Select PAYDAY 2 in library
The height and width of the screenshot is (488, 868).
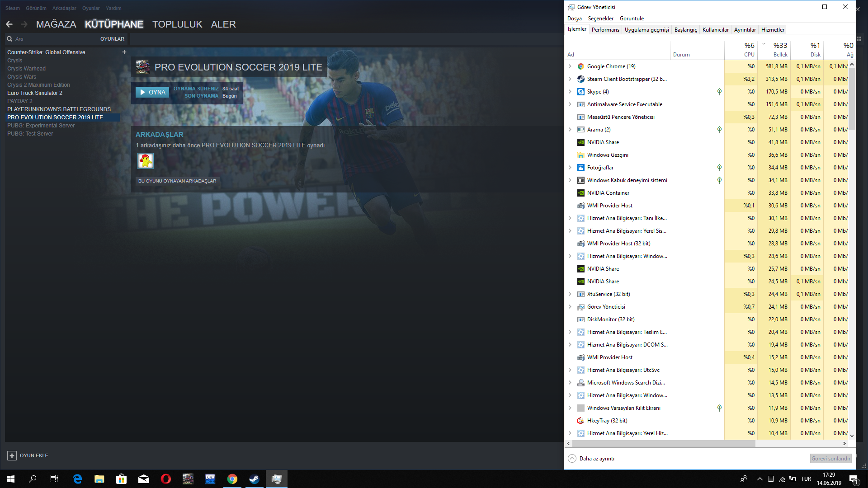coord(20,101)
